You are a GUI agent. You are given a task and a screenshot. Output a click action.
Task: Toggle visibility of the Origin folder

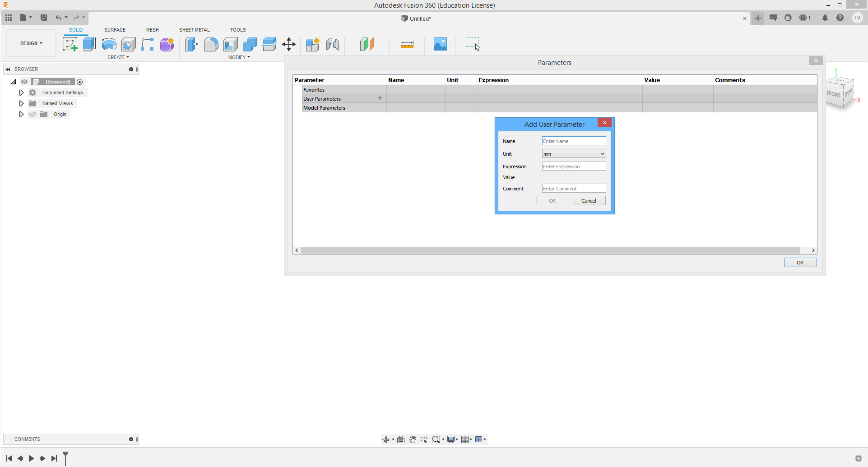[32, 114]
